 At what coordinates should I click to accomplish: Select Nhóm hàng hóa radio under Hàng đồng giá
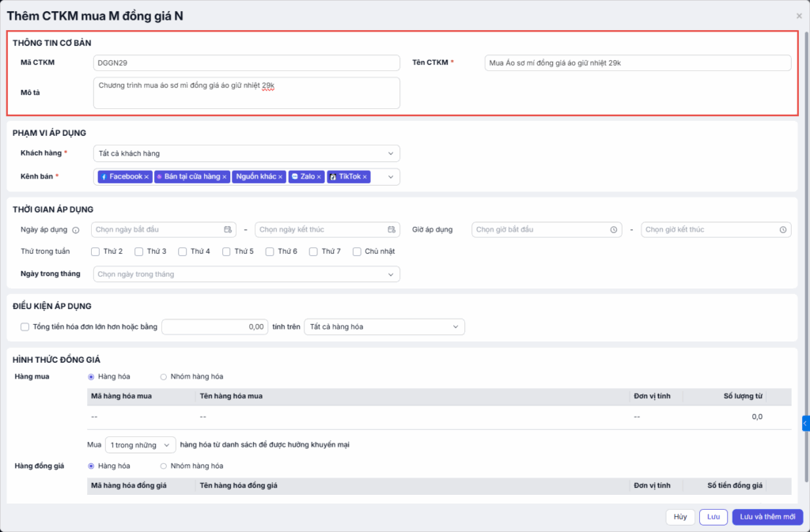163,466
